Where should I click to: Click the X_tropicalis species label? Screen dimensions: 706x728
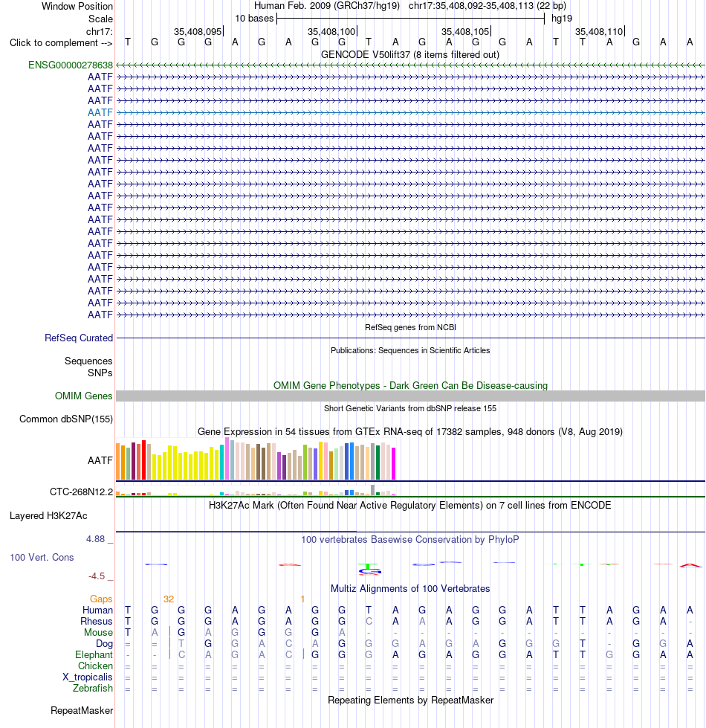click(88, 677)
